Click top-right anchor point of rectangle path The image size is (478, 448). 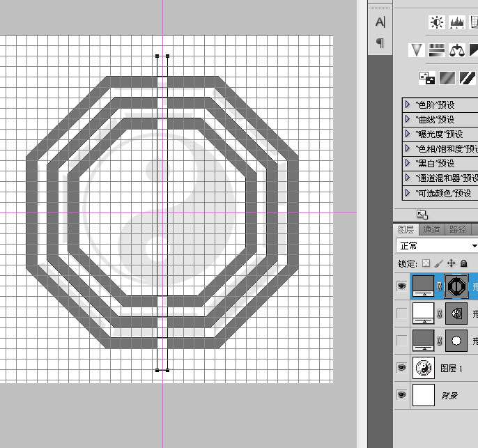click(x=167, y=56)
